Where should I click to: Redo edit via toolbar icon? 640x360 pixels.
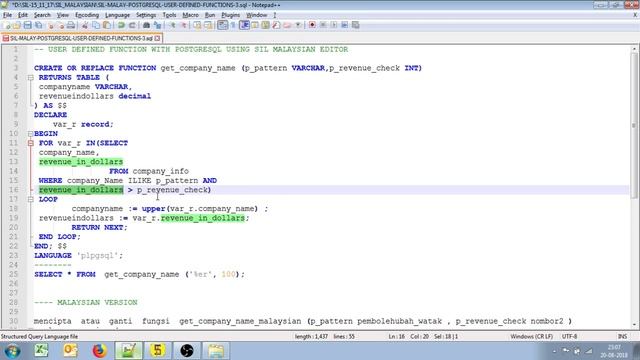click(x=132, y=25)
